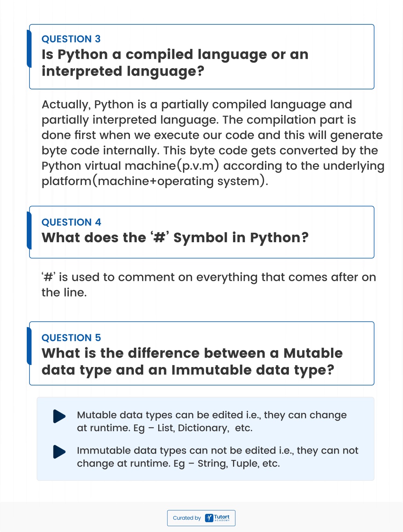Click the heading about the '#' symbol
Image resolution: width=403 pixels, height=532 pixels.
click(175, 237)
